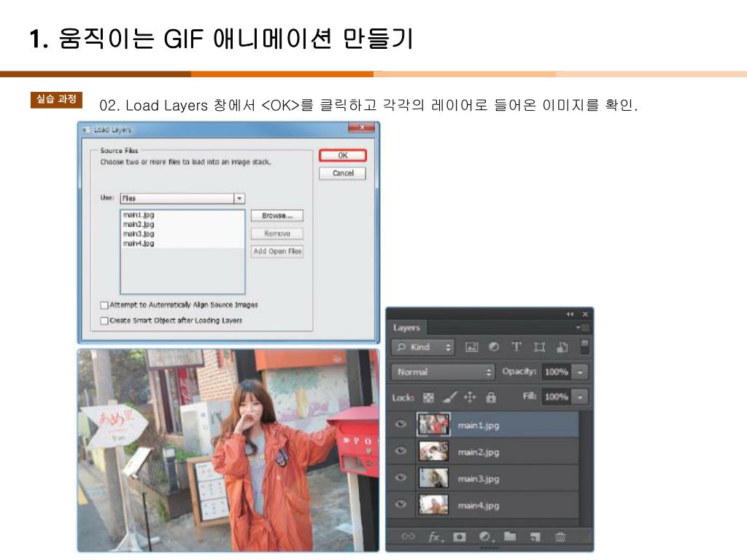
Task: Filter for shape layers icon
Action: (539, 347)
